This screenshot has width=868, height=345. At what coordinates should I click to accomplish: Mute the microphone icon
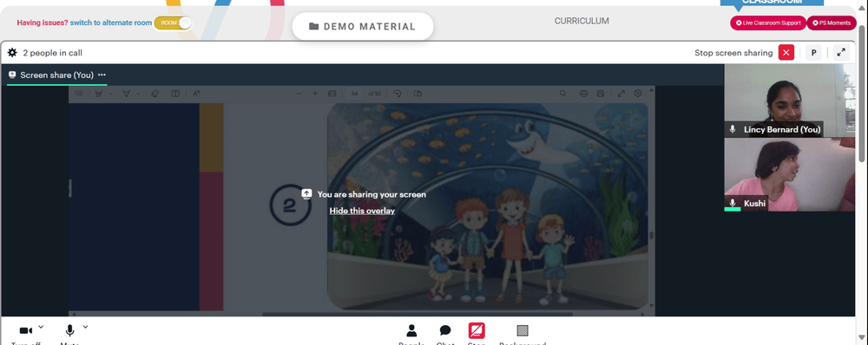click(69, 330)
